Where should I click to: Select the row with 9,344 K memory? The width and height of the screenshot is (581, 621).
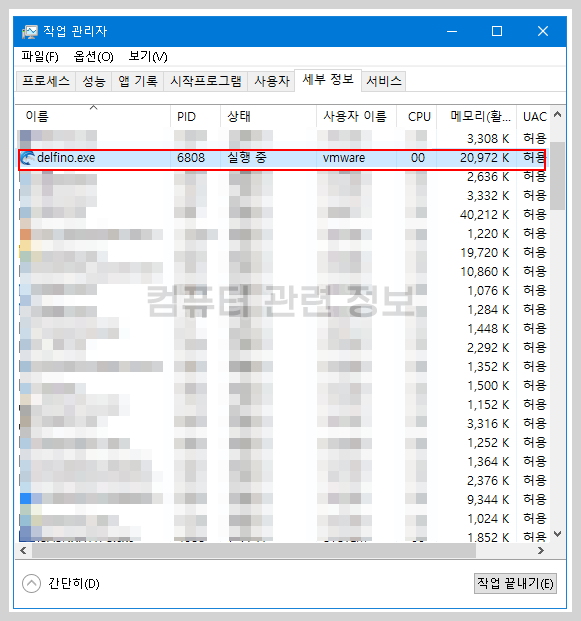click(282, 500)
